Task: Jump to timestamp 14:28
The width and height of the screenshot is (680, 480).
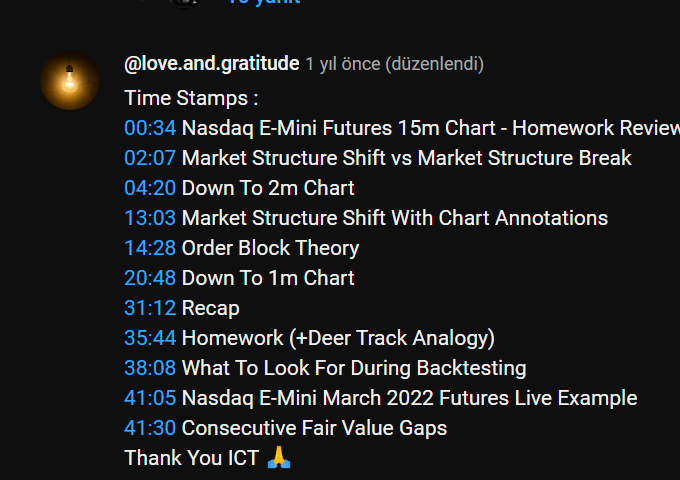Action: click(150, 248)
